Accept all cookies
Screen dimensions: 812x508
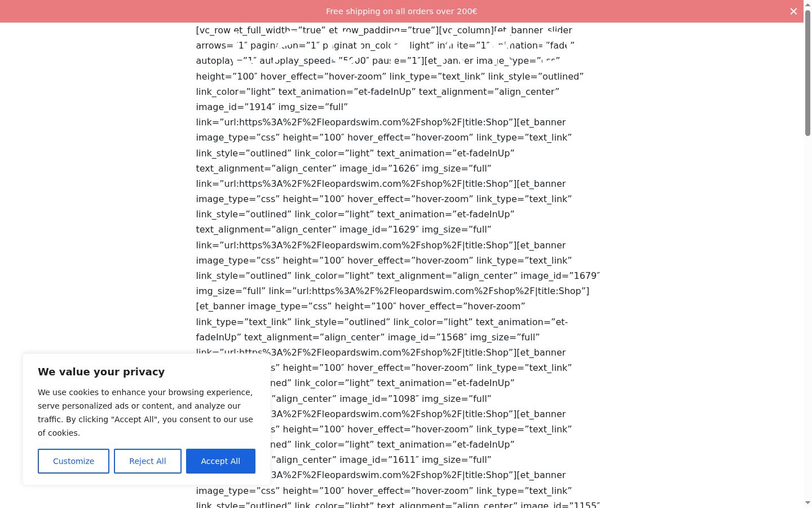point(220,461)
